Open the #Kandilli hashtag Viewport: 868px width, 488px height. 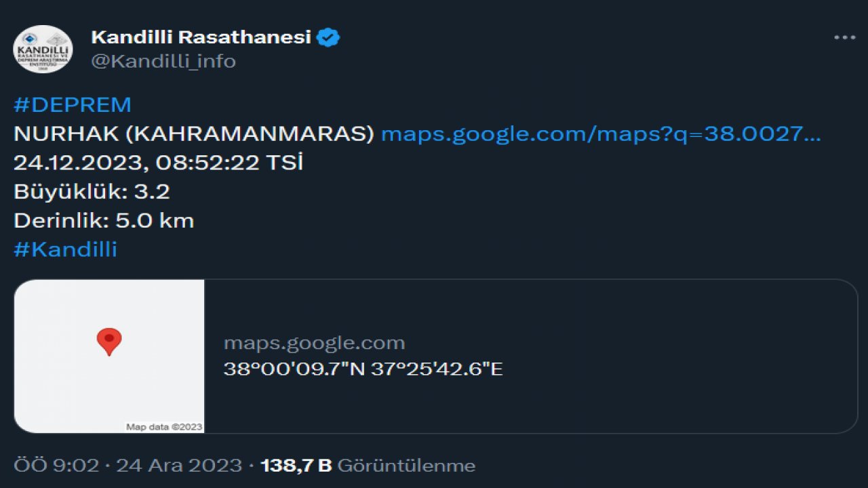[64, 249]
